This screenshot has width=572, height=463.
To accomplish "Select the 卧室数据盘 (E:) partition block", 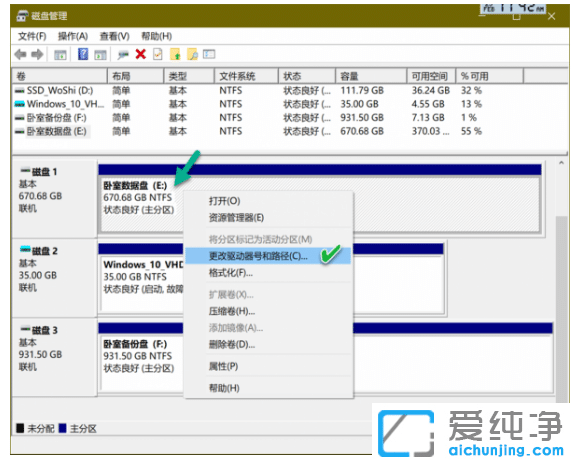I will click(x=319, y=204).
